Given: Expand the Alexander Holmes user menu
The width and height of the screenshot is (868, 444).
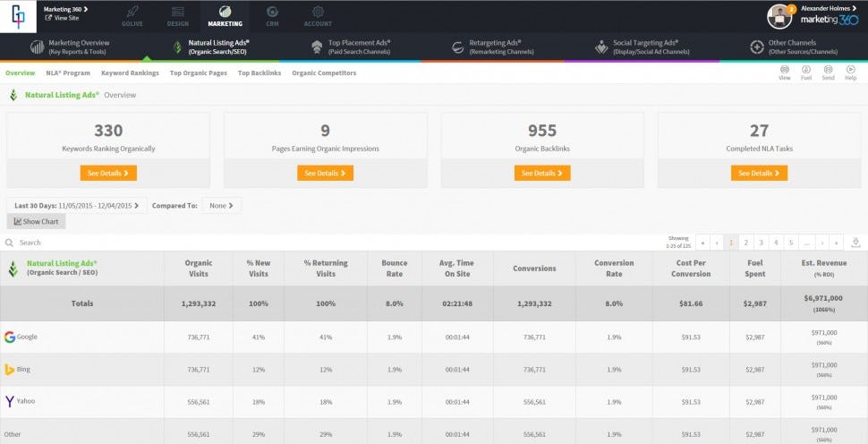Looking at the screenshot, I should pos(829,8).
